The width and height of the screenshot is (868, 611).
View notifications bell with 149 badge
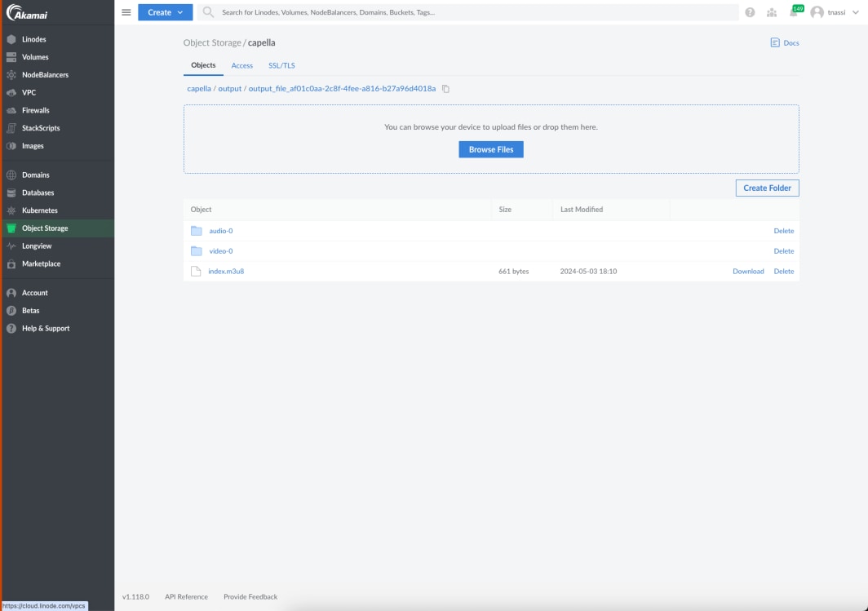coord(793,12)
